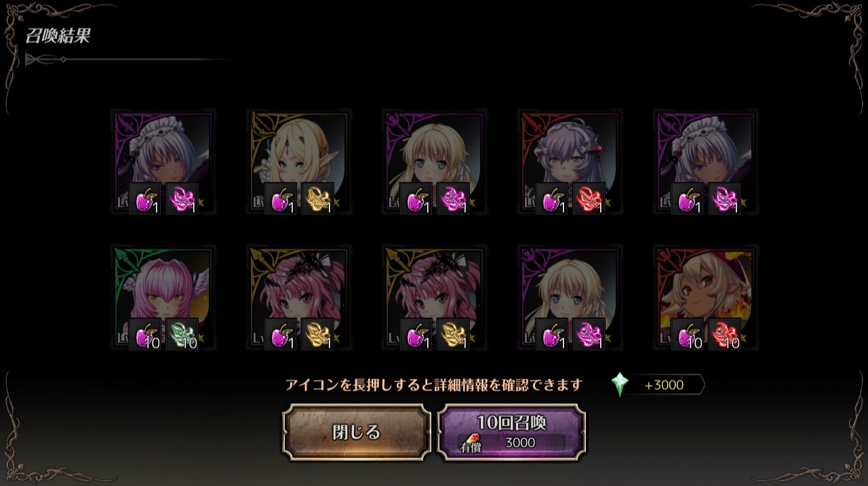Screen dimensions: 868x486
Task: Select the pink butterfly icon on first maid card
Action: click(x=182, y=199)
